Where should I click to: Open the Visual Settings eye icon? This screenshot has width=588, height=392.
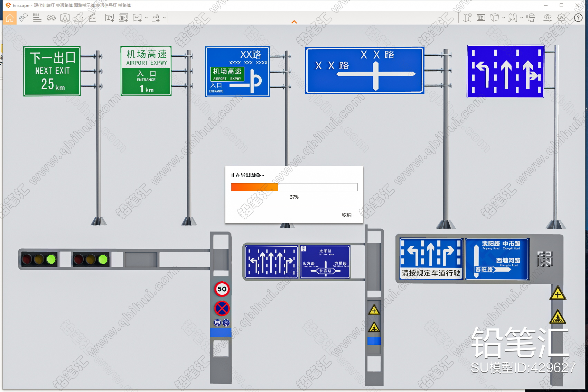coord(548,18)
